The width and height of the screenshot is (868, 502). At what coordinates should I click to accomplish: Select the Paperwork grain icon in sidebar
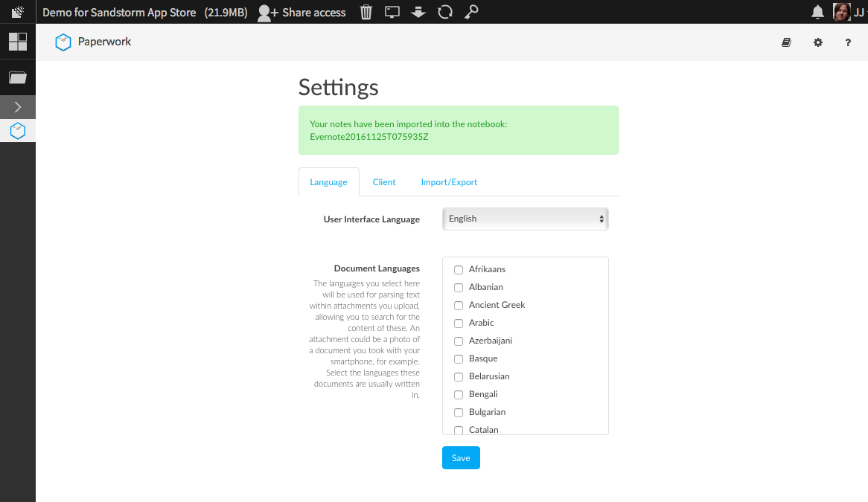pos(18,131)
